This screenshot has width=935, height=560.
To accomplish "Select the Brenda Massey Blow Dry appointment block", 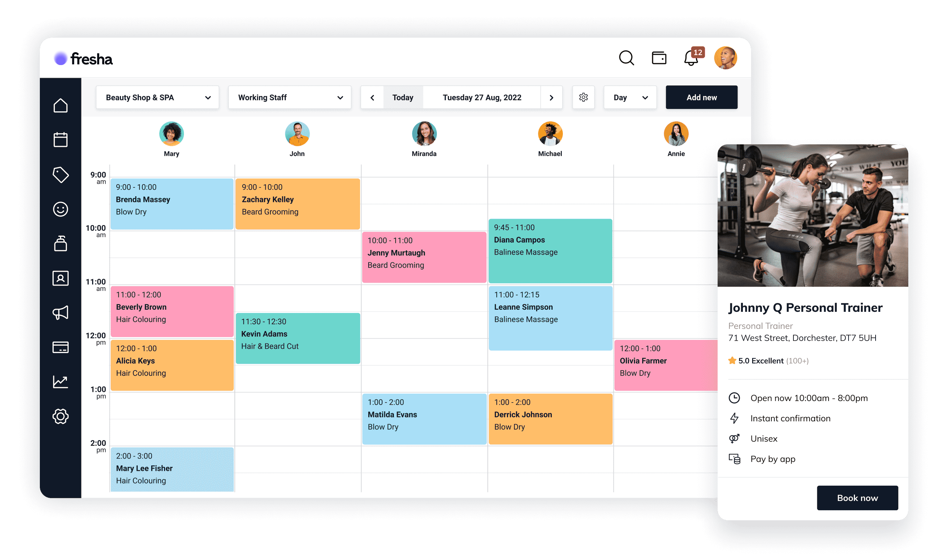I will (x=172, y=199).
